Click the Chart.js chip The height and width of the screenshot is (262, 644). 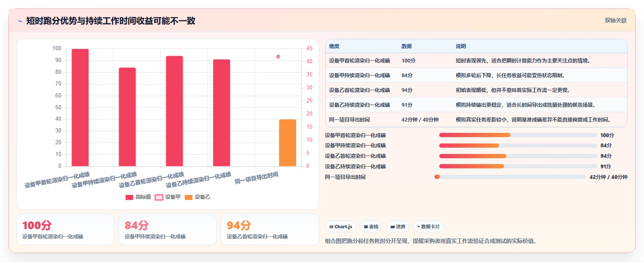[x=341, y=227]
